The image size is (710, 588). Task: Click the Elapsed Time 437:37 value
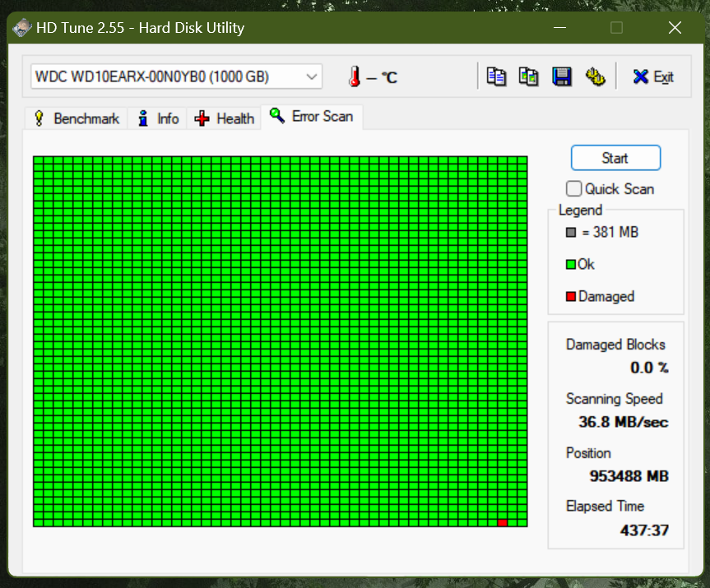[x=644, y=530]
